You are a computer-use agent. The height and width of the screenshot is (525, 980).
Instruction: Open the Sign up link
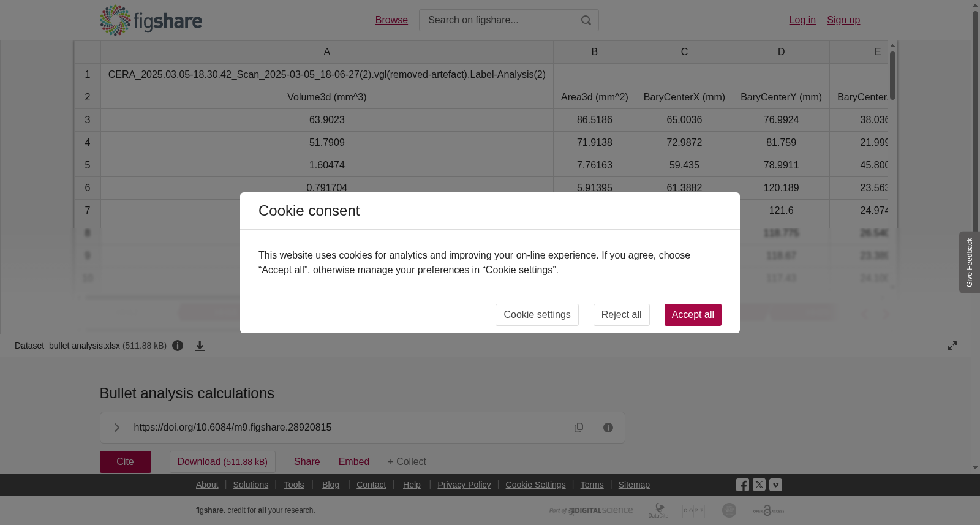843,20
